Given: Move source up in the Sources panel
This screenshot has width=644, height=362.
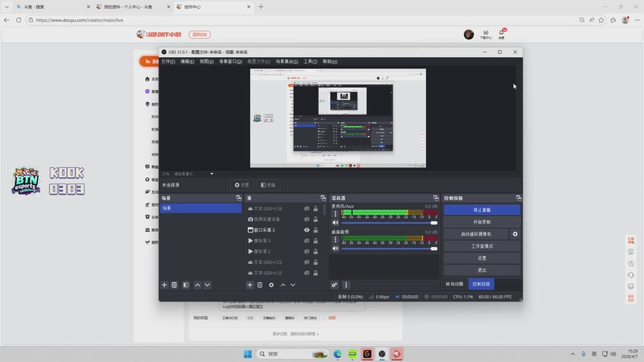Looking at the screenshot, I should click(283, 285).
